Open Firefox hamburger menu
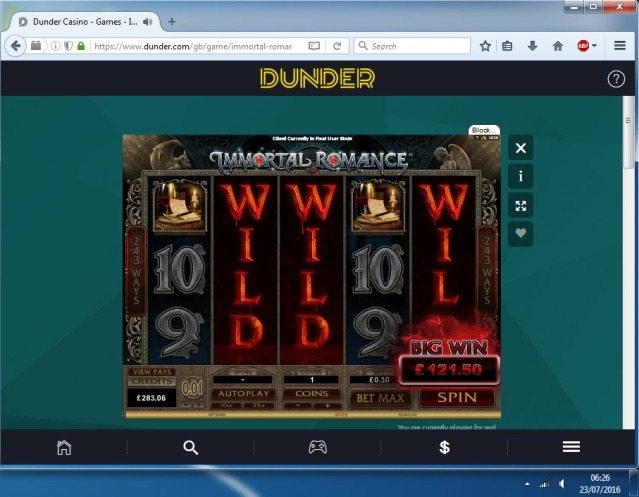This screenshot has height=497, width=639. click(620, 46)
